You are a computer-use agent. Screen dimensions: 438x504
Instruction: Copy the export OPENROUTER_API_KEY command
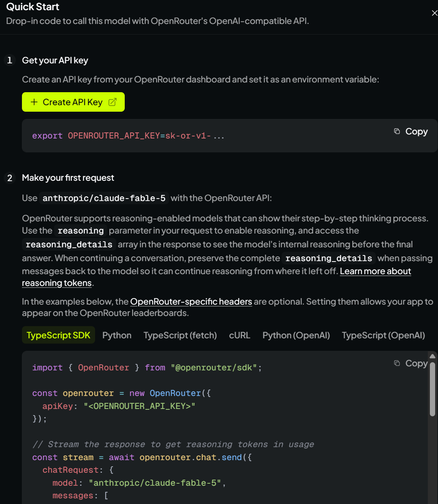pos(411,131)
